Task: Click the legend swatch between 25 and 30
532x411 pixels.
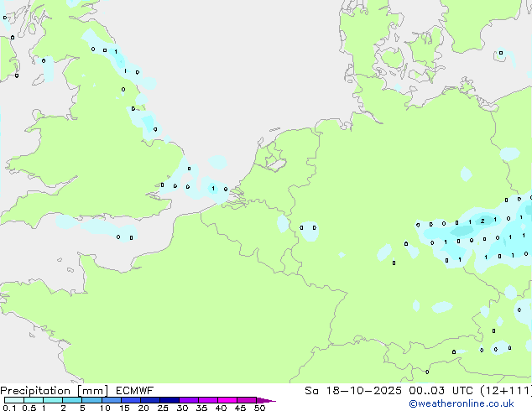Action: pyautogui.click(x=170, y=400)
